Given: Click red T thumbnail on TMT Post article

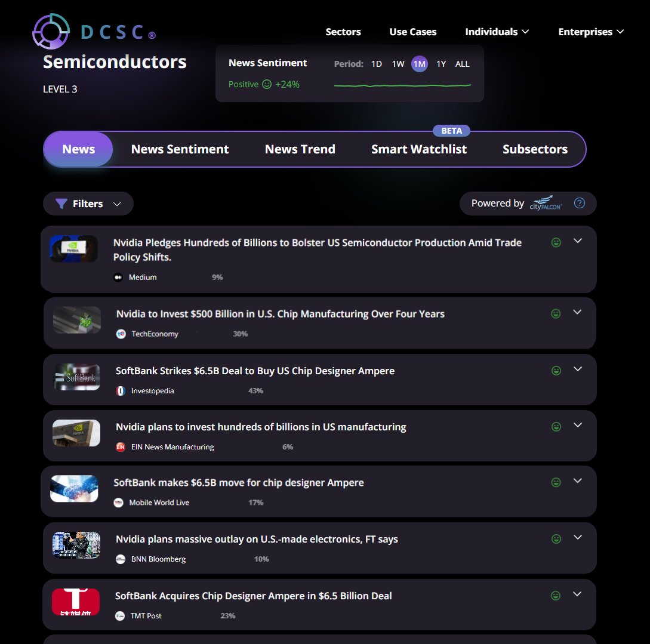Looking at the screenshot, I should pyautogui.click(x=76, y=602).
